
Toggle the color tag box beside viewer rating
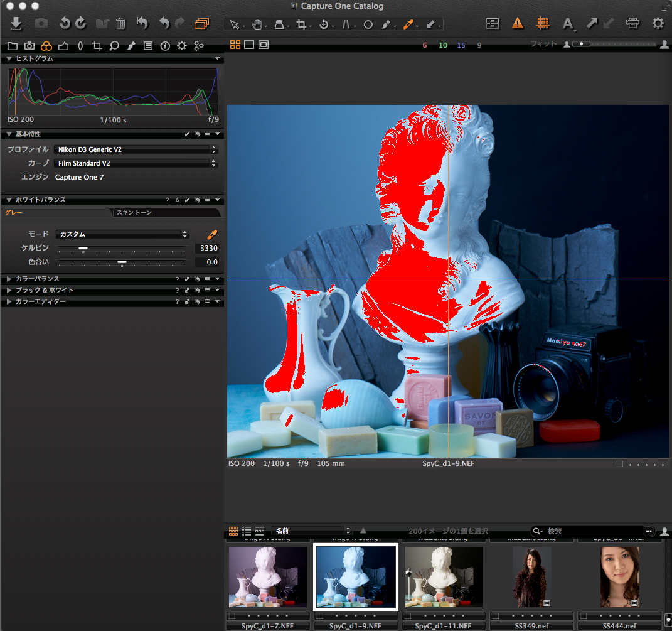click(x=619, y=464)
